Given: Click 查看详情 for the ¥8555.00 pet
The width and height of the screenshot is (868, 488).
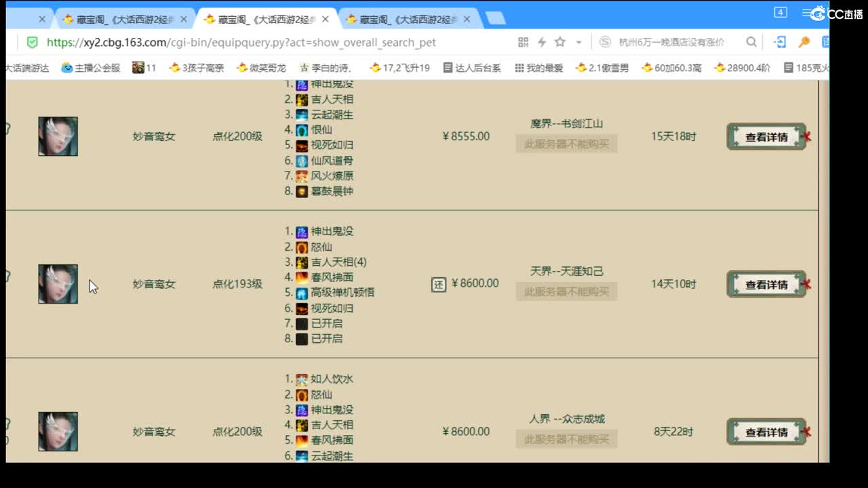Looking at the screenshot, I should coord(766,137).
